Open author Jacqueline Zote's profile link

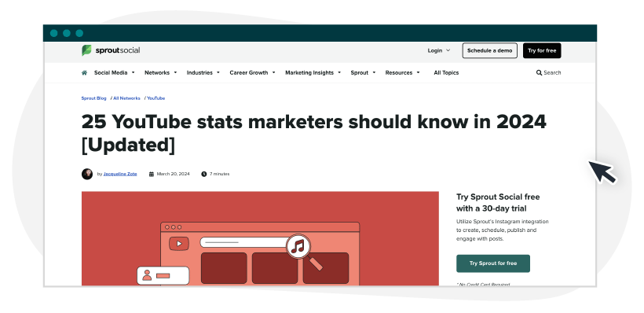point(120,174)
